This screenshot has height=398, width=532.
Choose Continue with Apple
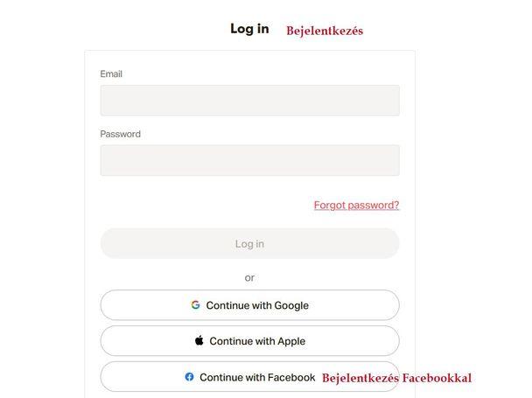(249, 341)
